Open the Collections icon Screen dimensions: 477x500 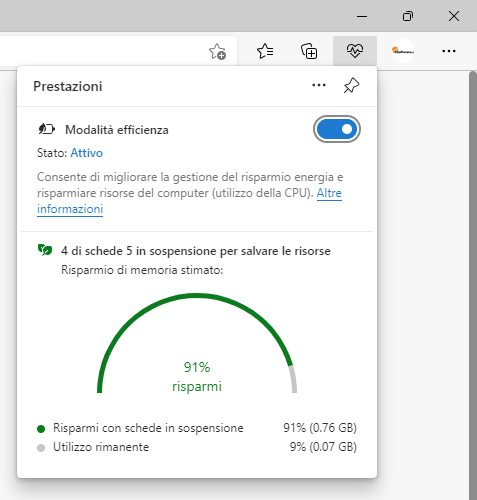pos(309,51)
